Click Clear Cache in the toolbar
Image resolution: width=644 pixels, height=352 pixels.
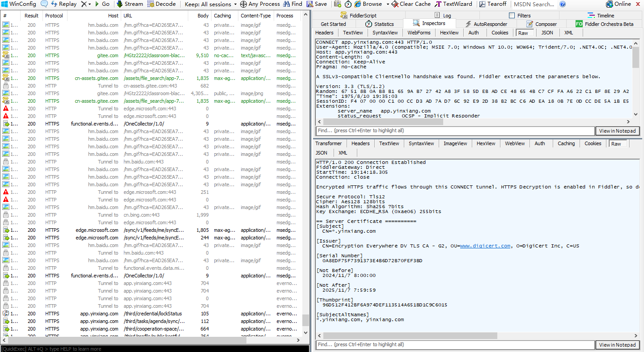click(x=411, y=4)
